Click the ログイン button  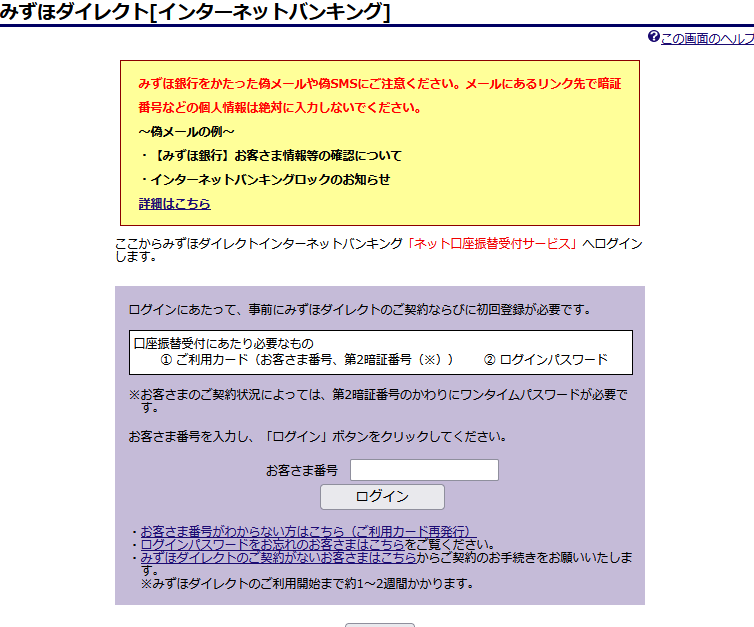382,497
